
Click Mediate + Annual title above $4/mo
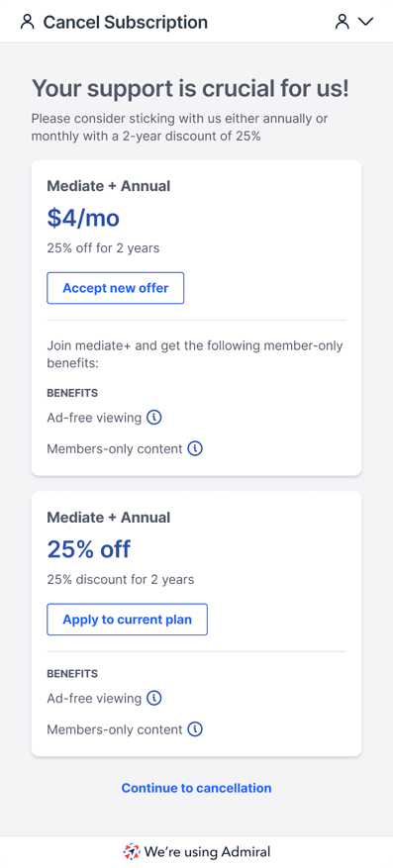(x=109, y=186)
